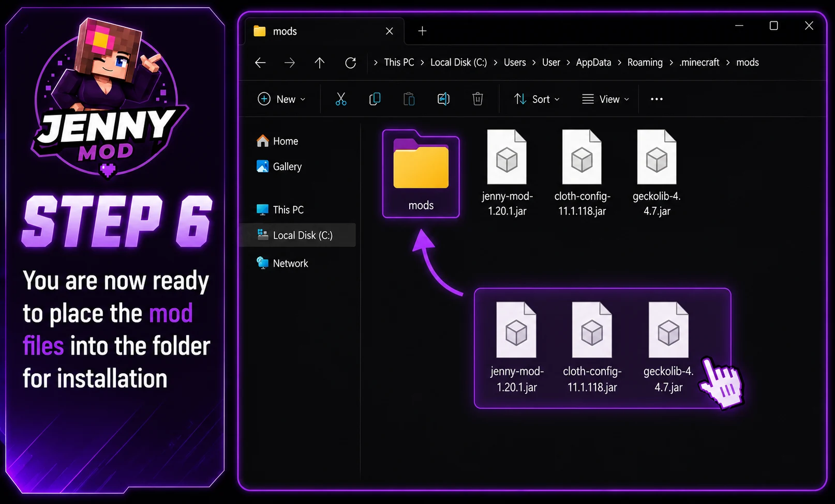This screenshot has height=504, width=835.
Task: Go back using the Back arrow
Action: click(260, 63)
